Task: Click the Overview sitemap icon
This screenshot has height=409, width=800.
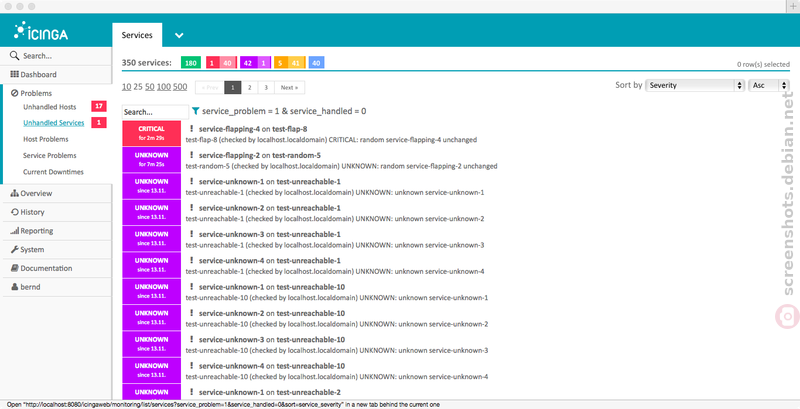Action: pos(14,193)
